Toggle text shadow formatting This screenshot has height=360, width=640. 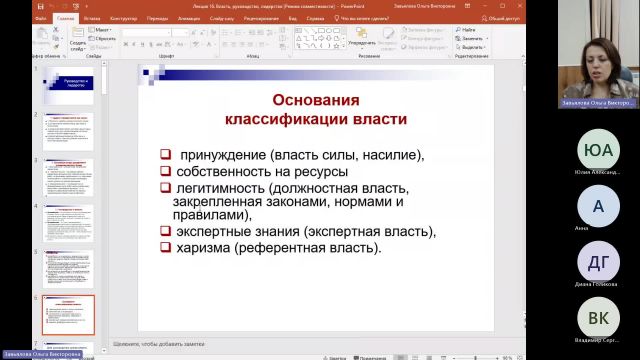[x=151, y=44]
